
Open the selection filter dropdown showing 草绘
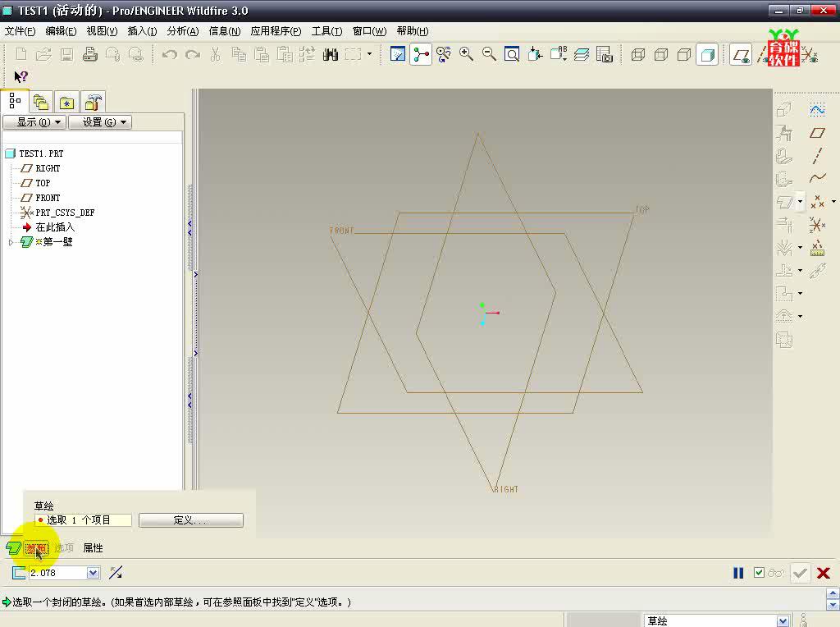(x=783, y=620)
